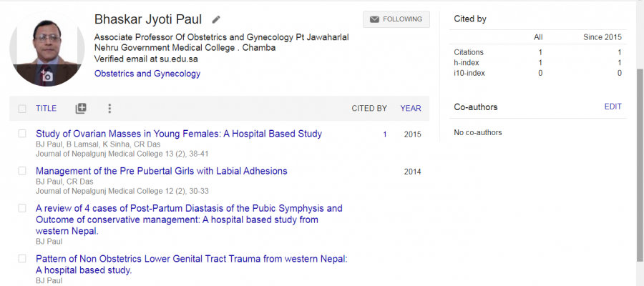Check the box for Labial Adhesions article
Image resolution: width=644 pixels, height=286 pixels.
[x=22, y=171]
